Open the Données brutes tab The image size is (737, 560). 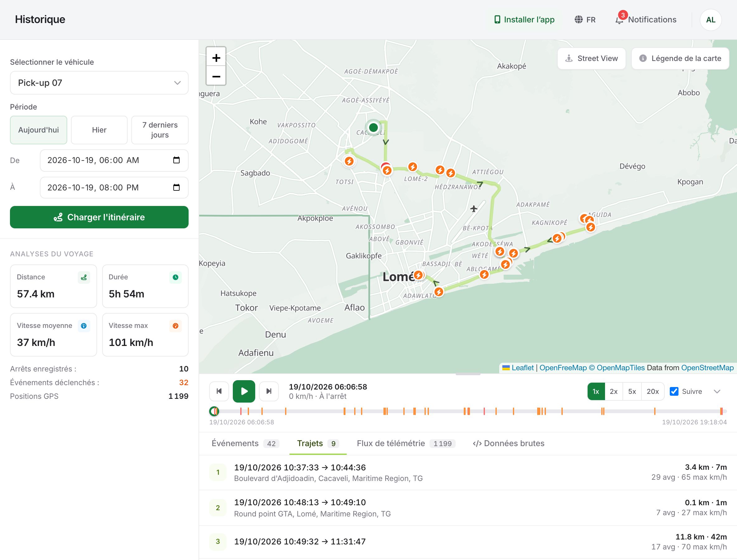[509, 443]
